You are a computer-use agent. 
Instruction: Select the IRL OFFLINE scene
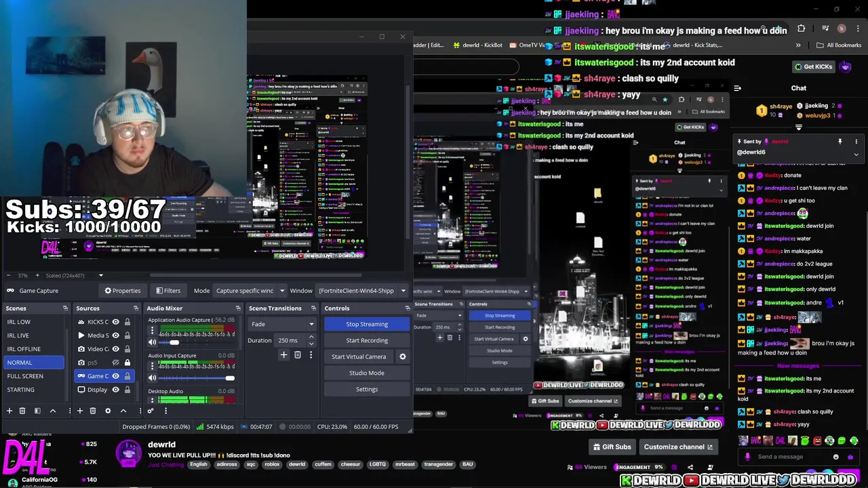[33, 349]
